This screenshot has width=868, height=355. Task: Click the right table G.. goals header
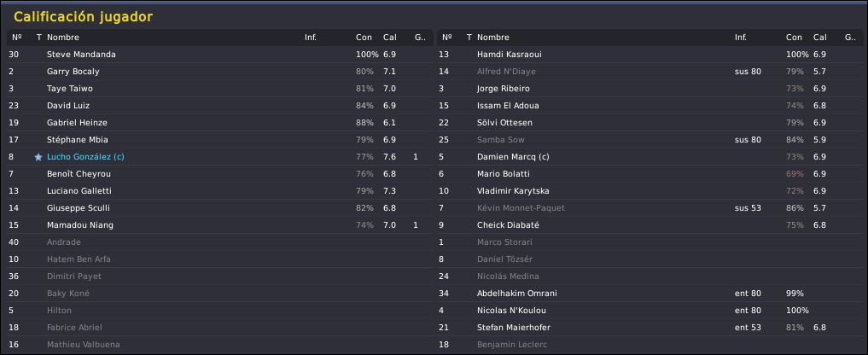[x=850, y=38]
